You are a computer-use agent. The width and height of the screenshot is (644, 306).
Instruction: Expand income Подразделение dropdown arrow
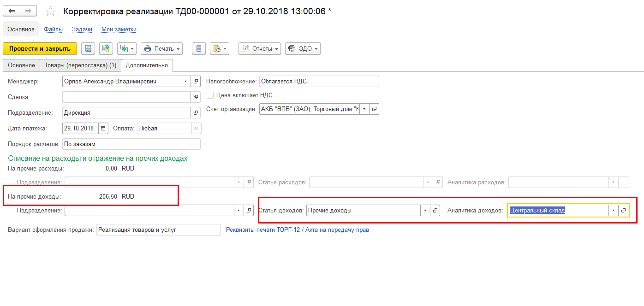(239, 211)
